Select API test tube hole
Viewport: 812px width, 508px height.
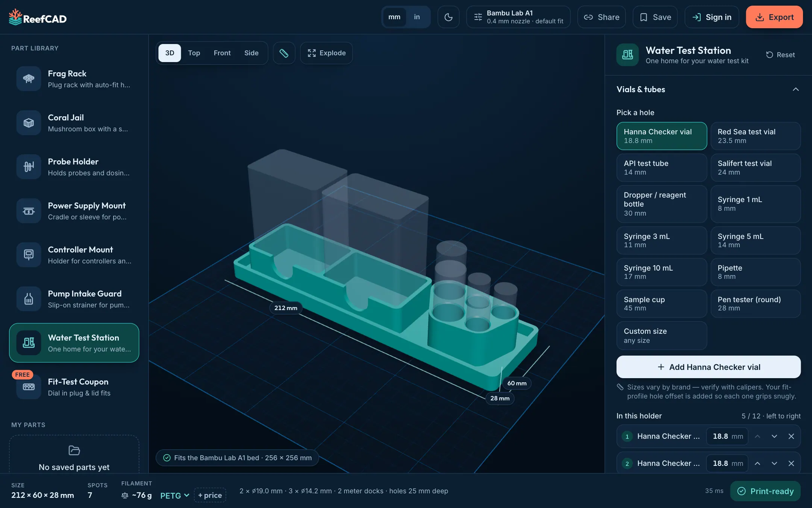pos(662,167)
